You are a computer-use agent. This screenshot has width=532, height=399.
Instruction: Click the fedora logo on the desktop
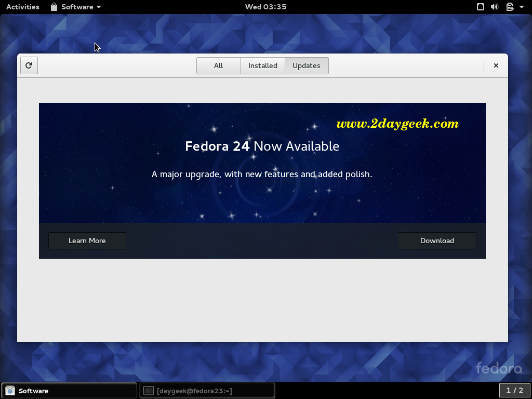[x=499, y=368]
